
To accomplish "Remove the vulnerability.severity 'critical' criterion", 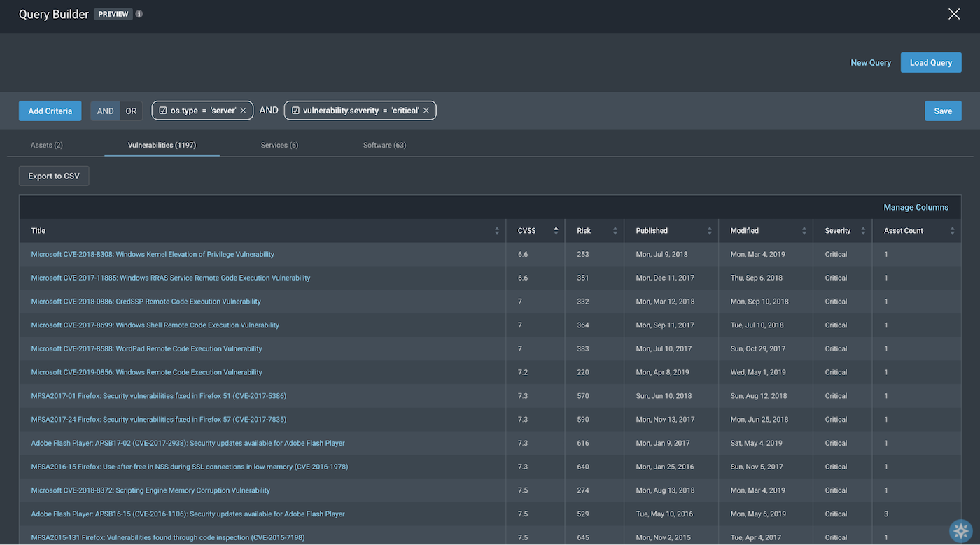I will pyautogui.click(x=426, y=111).
